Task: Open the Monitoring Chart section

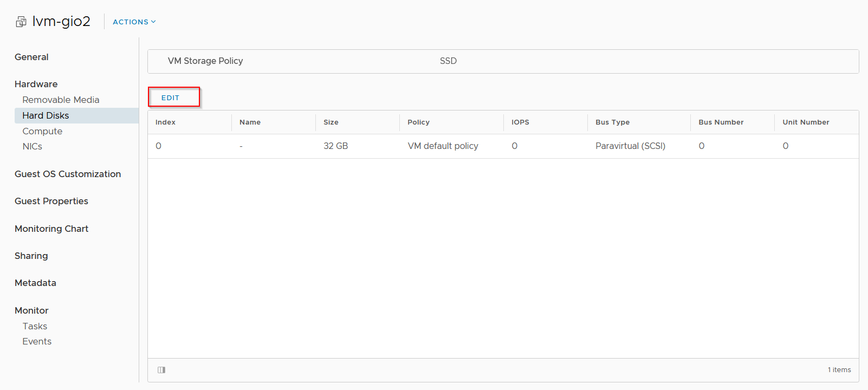Action: 51,229
